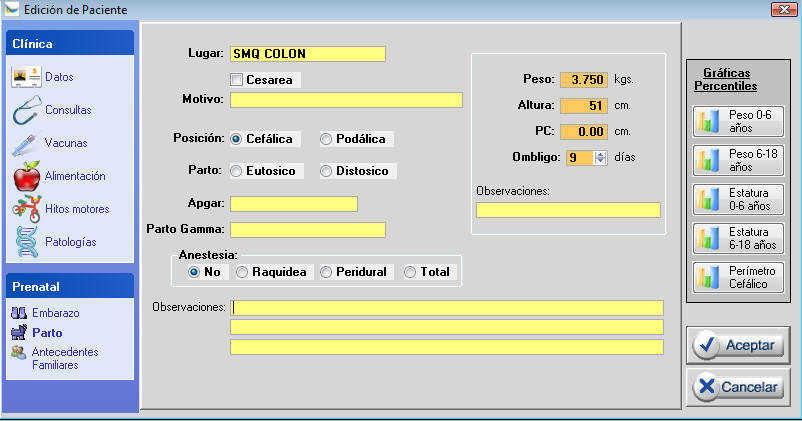
Task: Open Consultas stethoscope icon
Action: [26, 110]
